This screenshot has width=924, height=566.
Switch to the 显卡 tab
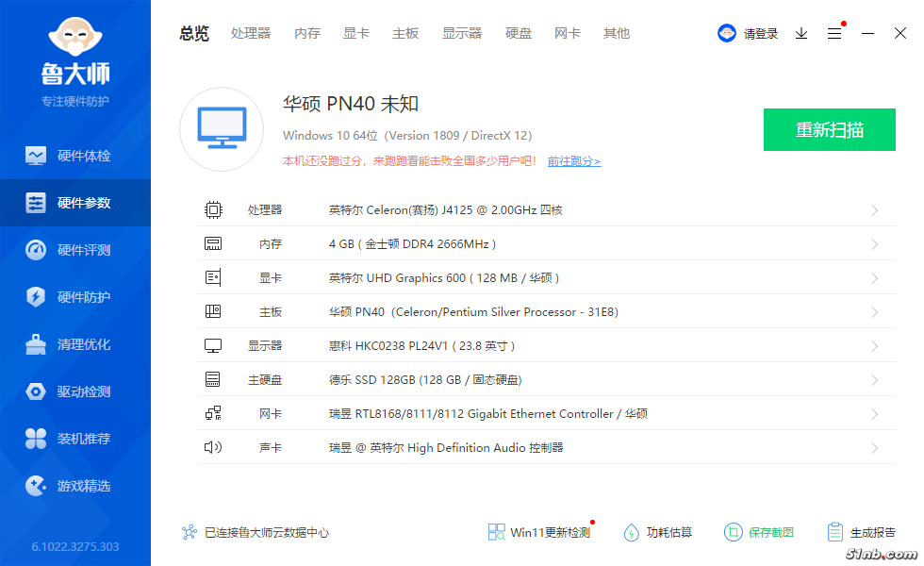356,33
